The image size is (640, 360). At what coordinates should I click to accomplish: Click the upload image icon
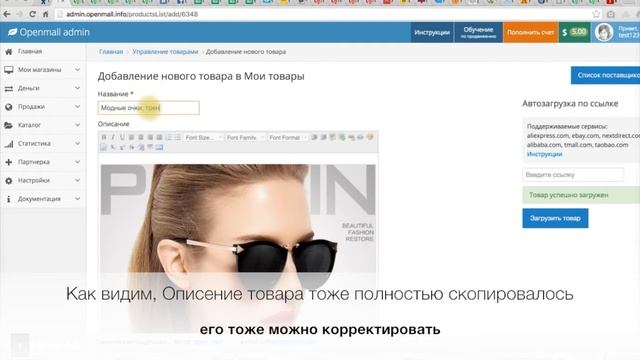pos(342,138)
